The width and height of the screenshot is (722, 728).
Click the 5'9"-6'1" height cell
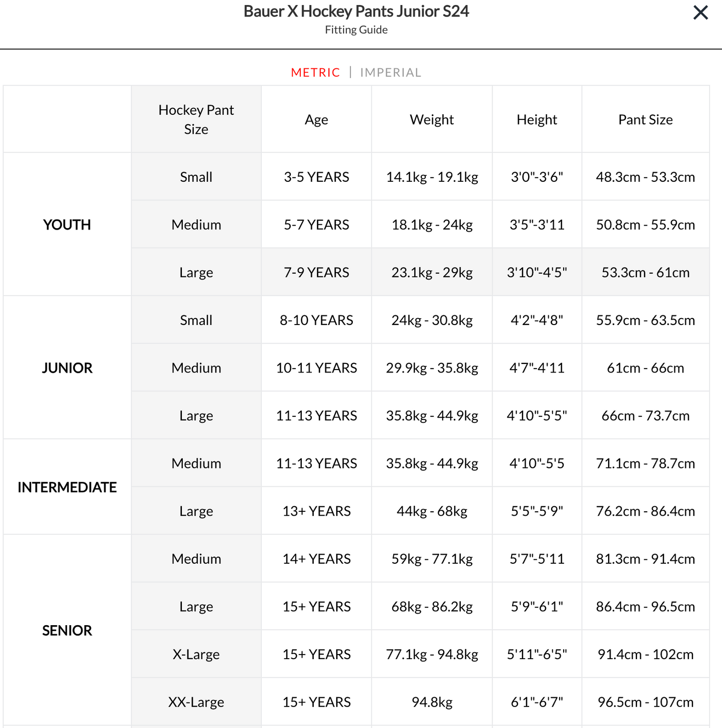pyautogui.click(x=537, y=607)
